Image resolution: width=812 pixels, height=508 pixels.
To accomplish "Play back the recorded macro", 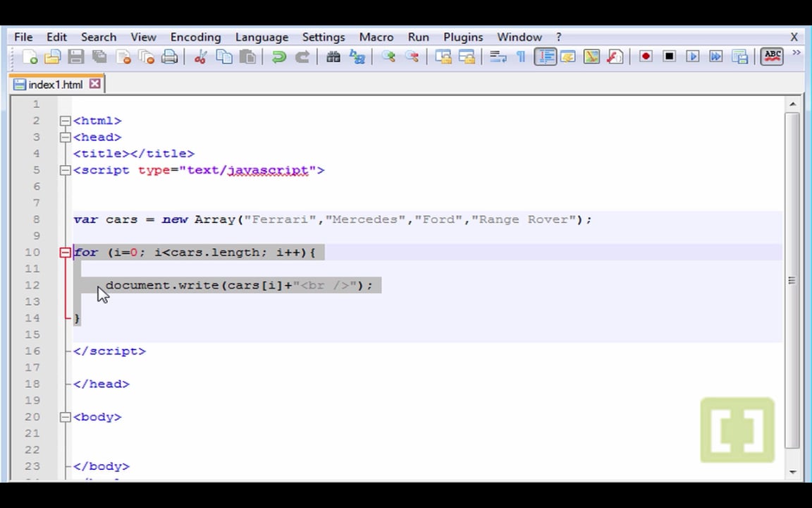I will pos(692,56).
